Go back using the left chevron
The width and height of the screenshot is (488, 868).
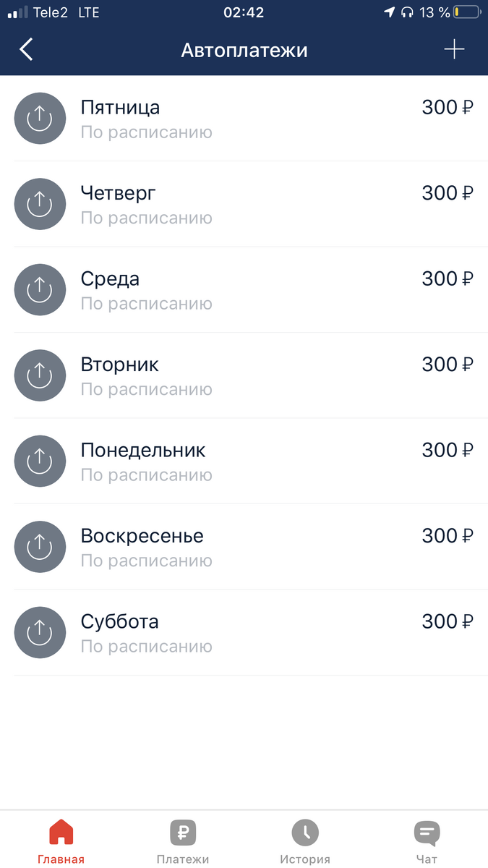25,49
